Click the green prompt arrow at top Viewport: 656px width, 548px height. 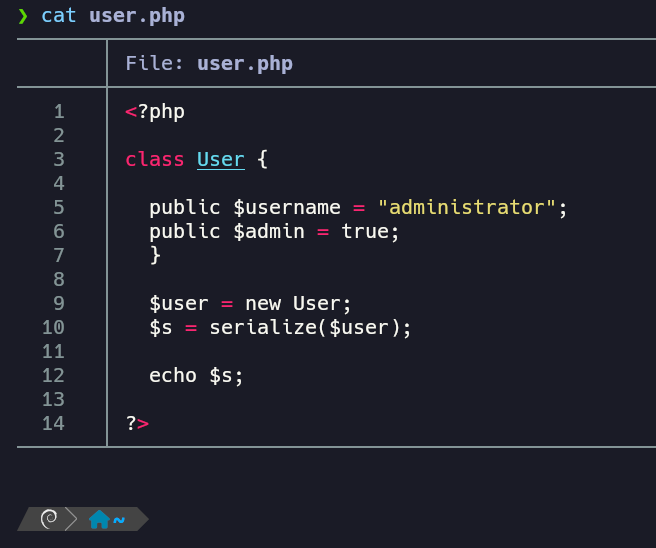coord(23,16)
